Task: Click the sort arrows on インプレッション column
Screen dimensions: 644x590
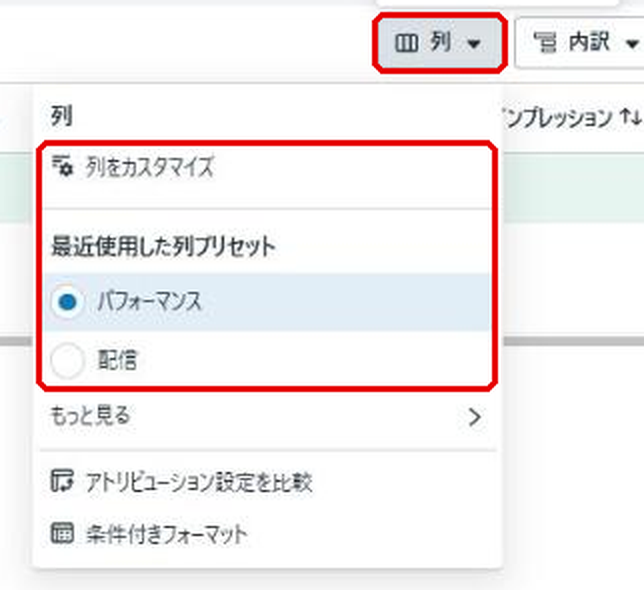Action: point(631,118)
